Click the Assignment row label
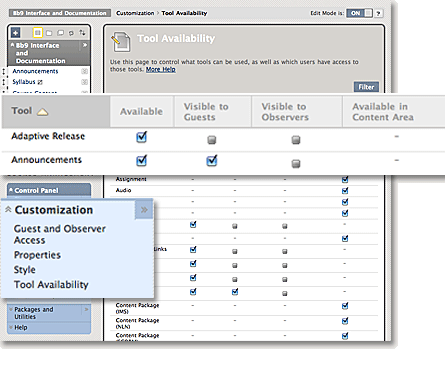The height and width of the screenshot is (366, 445). point(131,179)
